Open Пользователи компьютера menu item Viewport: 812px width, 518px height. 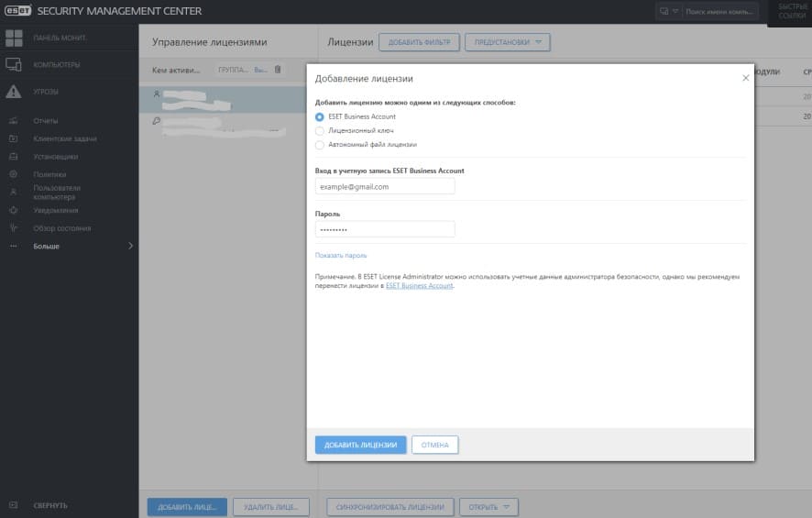[57, 193]
